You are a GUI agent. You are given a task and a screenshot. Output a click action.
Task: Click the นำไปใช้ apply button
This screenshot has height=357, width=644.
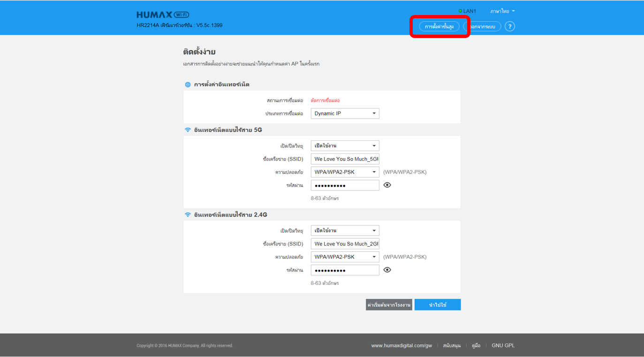coord(438,305)
